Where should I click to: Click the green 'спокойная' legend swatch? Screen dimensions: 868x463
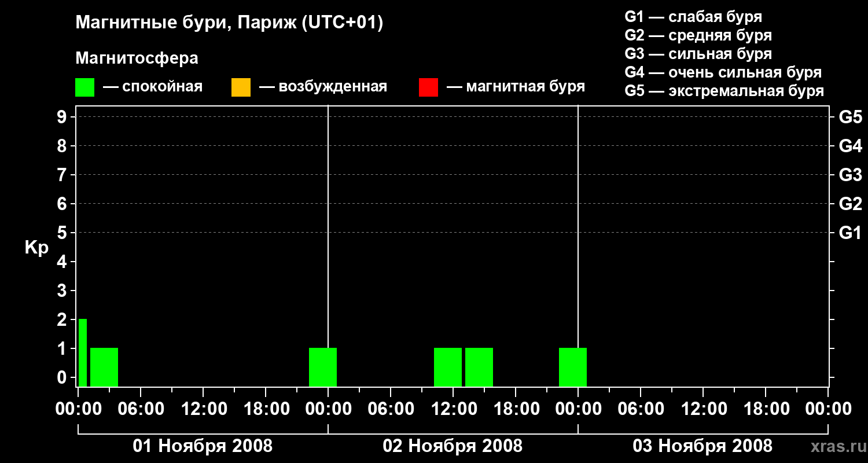84,87
